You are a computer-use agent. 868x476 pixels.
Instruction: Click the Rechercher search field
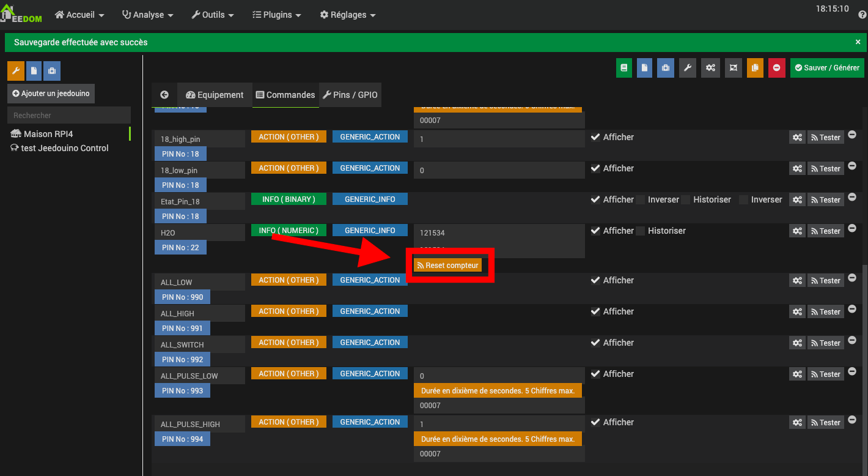pyautogui.click(x=69, y=115)
